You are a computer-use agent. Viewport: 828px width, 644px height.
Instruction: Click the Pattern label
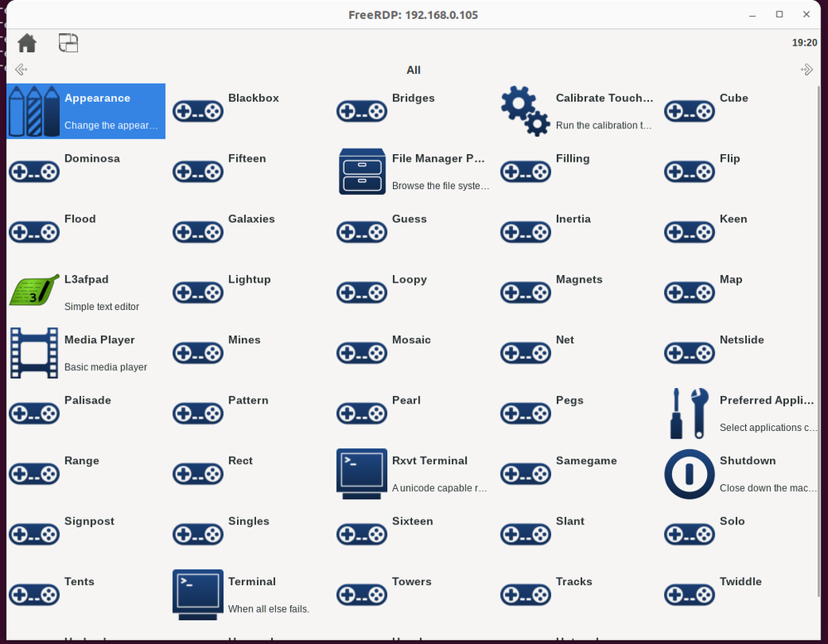248,400
